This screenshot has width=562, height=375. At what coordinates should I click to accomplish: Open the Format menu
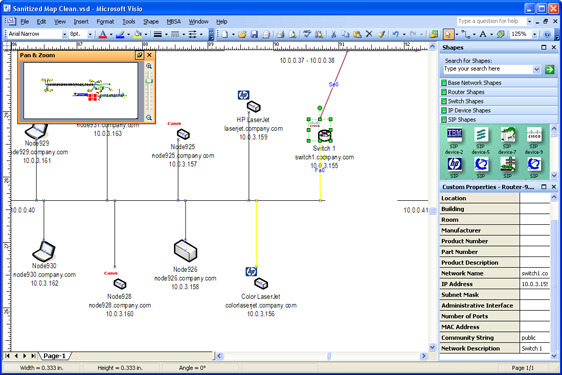point(105,22)
